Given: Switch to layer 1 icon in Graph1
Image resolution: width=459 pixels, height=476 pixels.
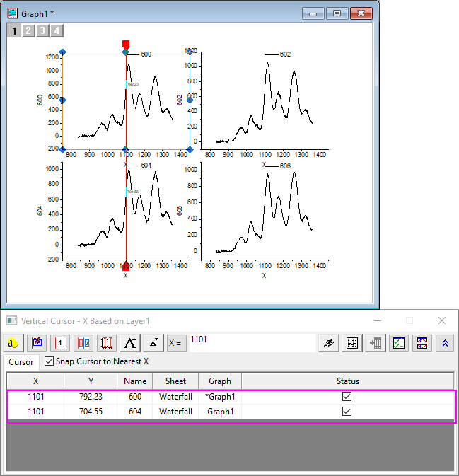Looking at the screenshot, I should [14, 30].
